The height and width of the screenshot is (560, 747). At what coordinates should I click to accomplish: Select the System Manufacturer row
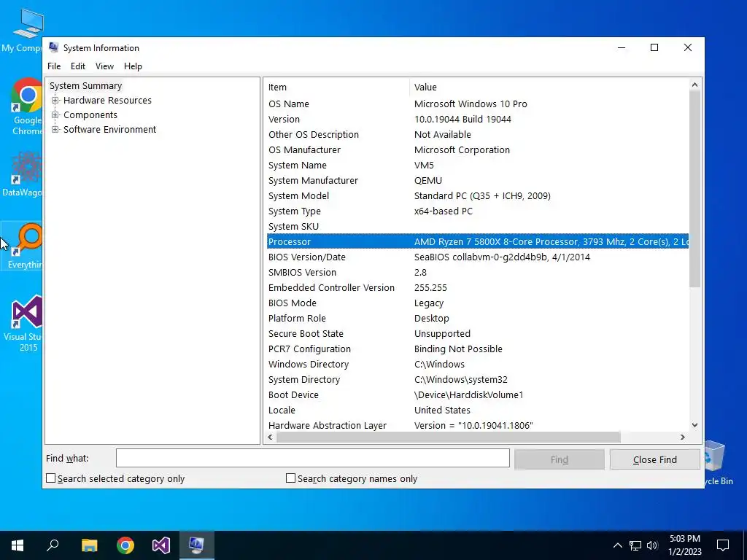[477, 181]
